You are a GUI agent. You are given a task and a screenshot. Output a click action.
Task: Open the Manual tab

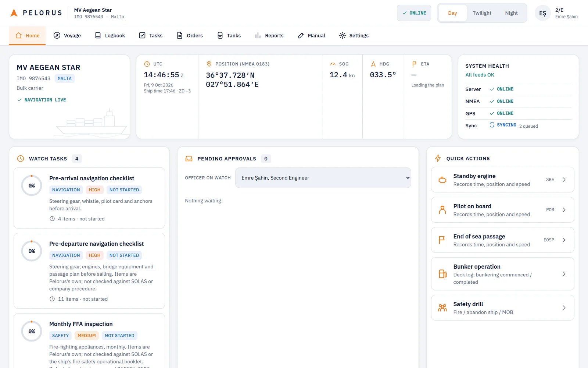pyautogui.click(x=311, y=36)
